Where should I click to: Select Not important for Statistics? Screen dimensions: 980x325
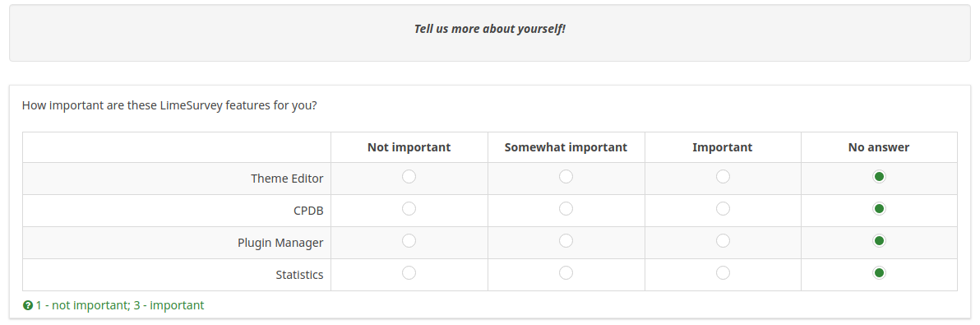click(409, 272)
